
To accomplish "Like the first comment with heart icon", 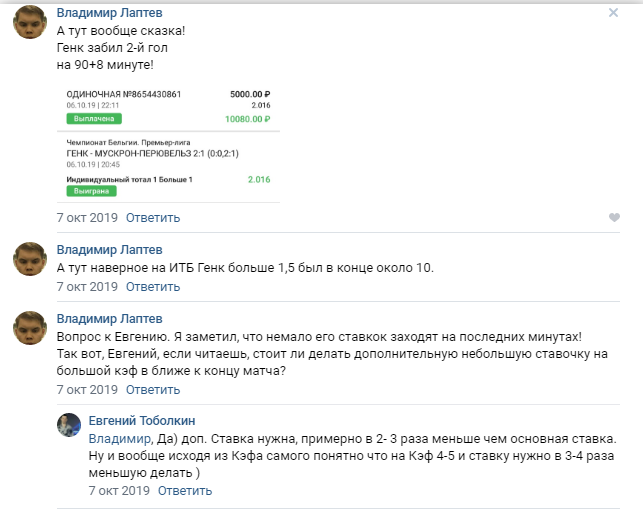I will 614,217.
